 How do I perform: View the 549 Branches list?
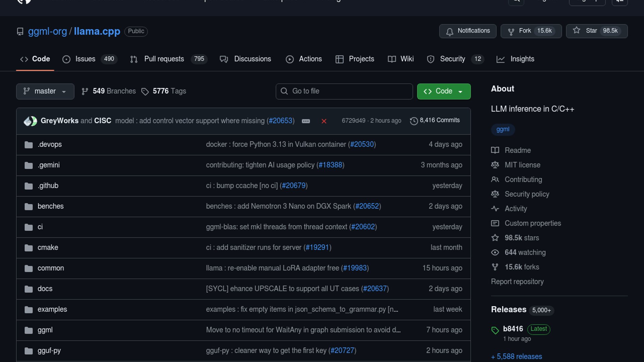[x=109, y=91]
